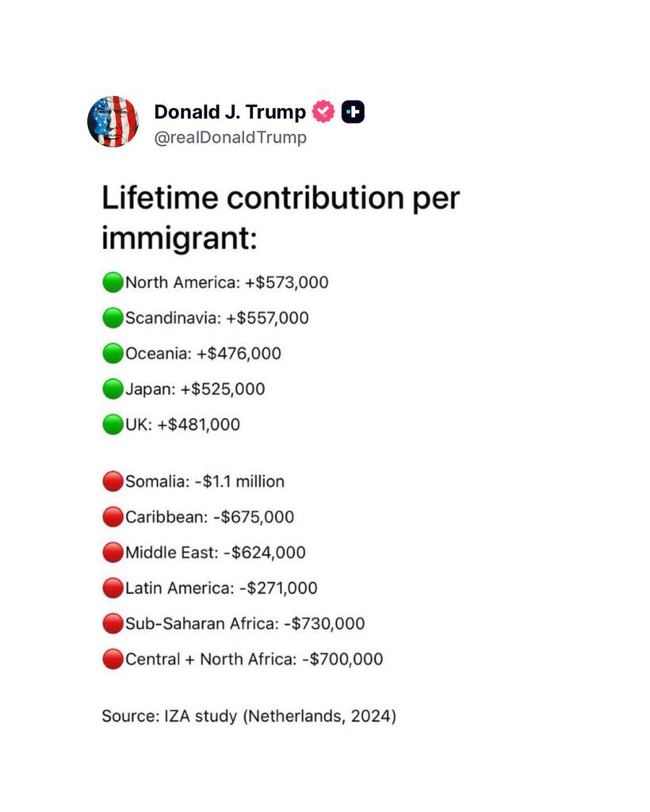Click the black plus badge icon
This screenshot has height=812, width=650.
tap(353, 111)
